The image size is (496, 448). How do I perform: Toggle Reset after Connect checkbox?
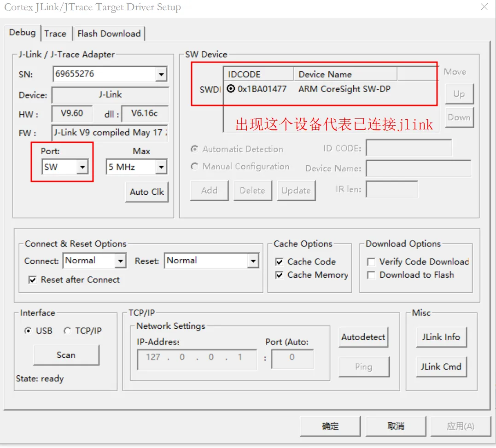tap(32, 280)
